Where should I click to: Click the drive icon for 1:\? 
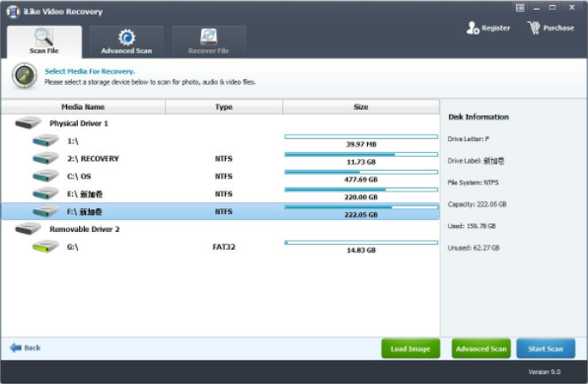click(x=45, y=140)
